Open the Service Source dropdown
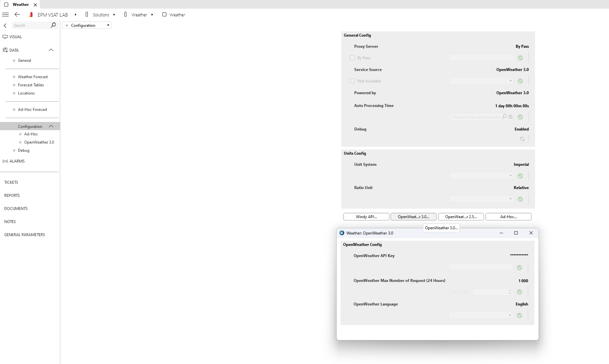609x364 pixels. point(481,81)
